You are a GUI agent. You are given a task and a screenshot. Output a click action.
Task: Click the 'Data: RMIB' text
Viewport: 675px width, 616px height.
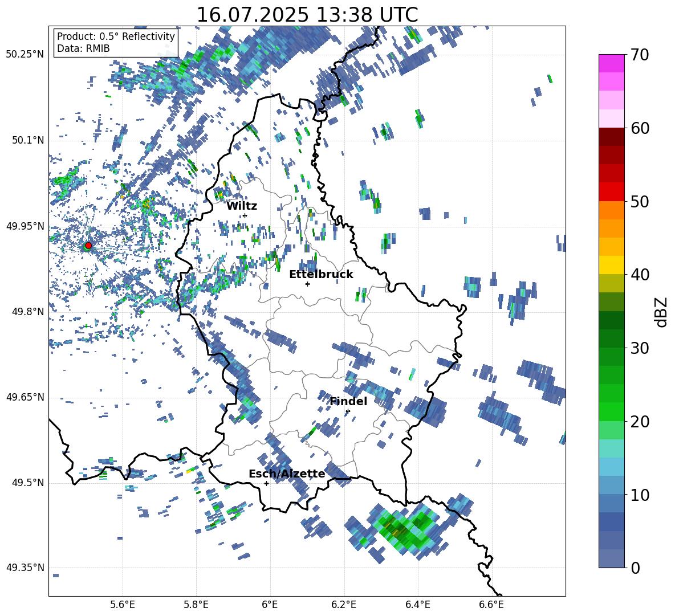83,48
